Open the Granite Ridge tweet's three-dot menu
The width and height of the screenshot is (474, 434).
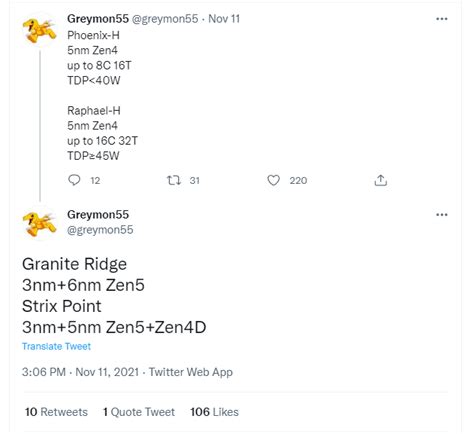442,214
